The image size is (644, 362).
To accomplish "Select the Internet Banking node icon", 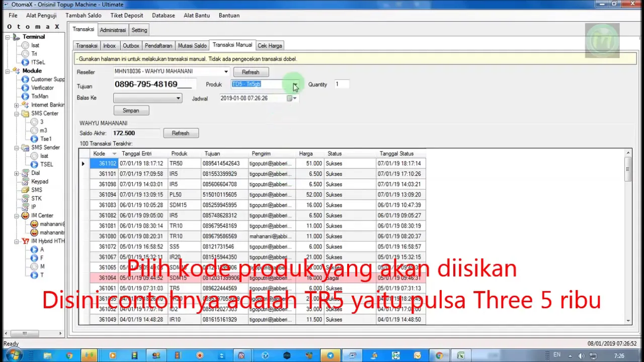I will click(26, 105).
